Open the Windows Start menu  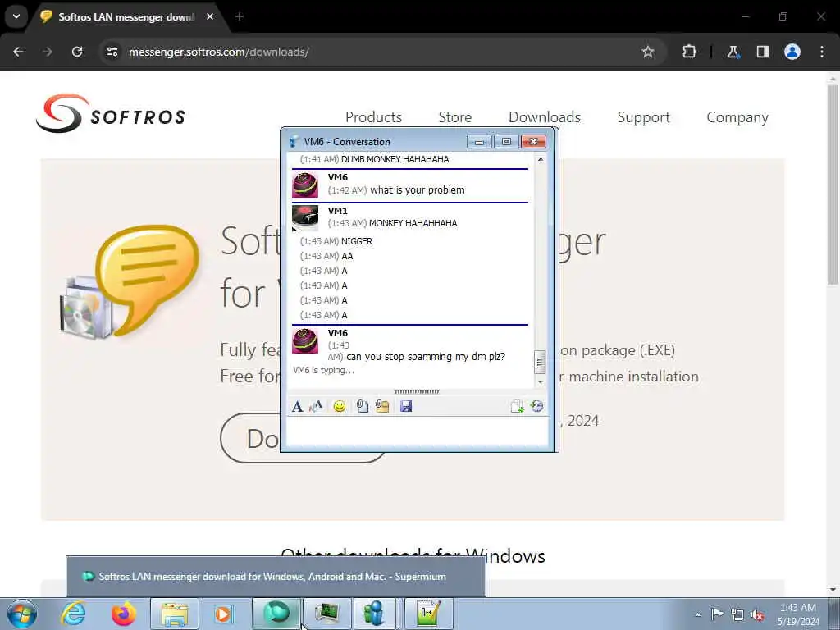22,614
